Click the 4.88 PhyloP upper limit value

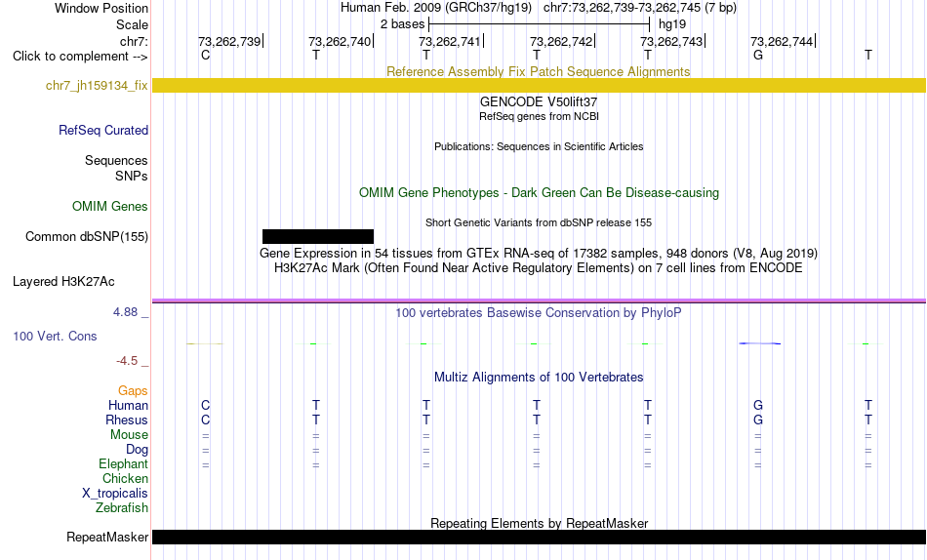[125, 312]
